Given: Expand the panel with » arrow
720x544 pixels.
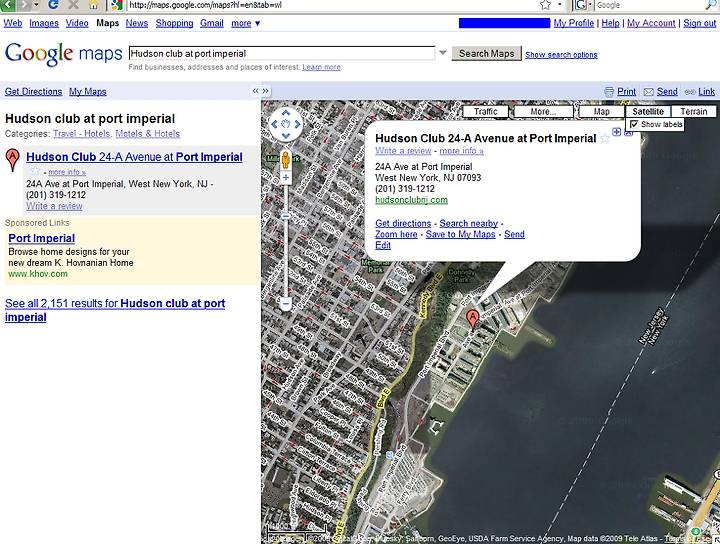Looking at the screenshot, I should point(265,91).
